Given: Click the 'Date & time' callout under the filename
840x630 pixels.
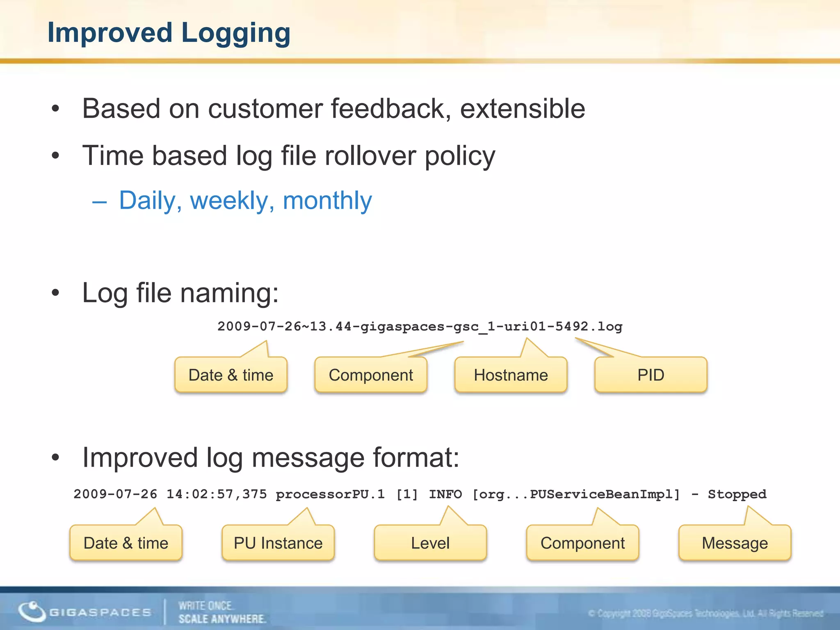Looking at the screenshot, I should 231,374.
